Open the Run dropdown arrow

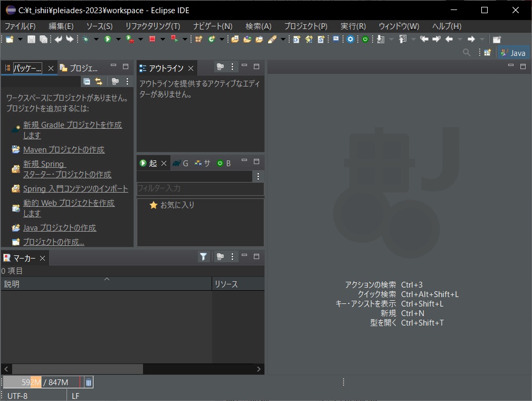118,40
